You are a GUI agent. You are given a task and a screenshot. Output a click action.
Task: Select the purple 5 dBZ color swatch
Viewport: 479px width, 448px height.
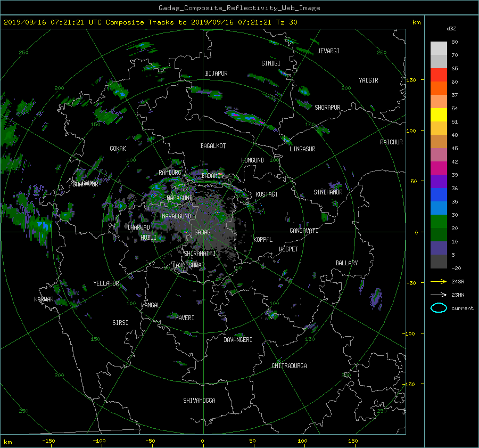coord(439,248)
